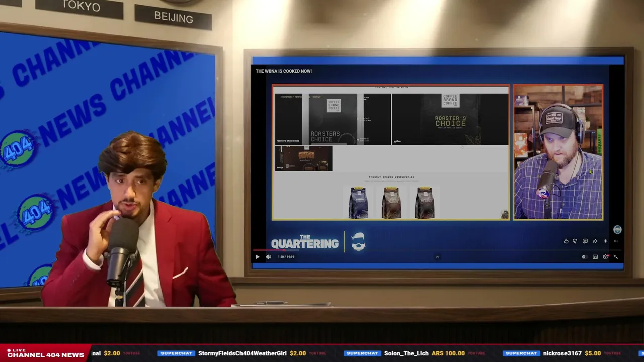Exit fullscreen with the collapse arrows icon
This screenshot has width=644, height=362.
pos(615,257)
